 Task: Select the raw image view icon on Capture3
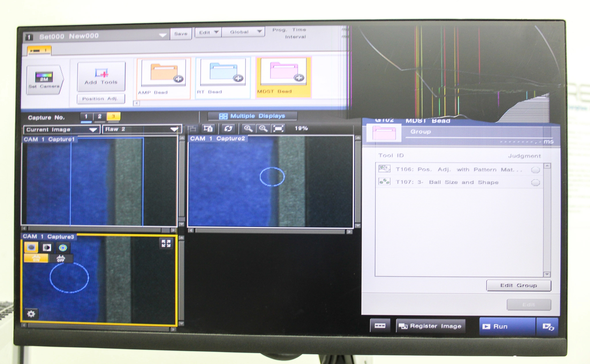31,247
